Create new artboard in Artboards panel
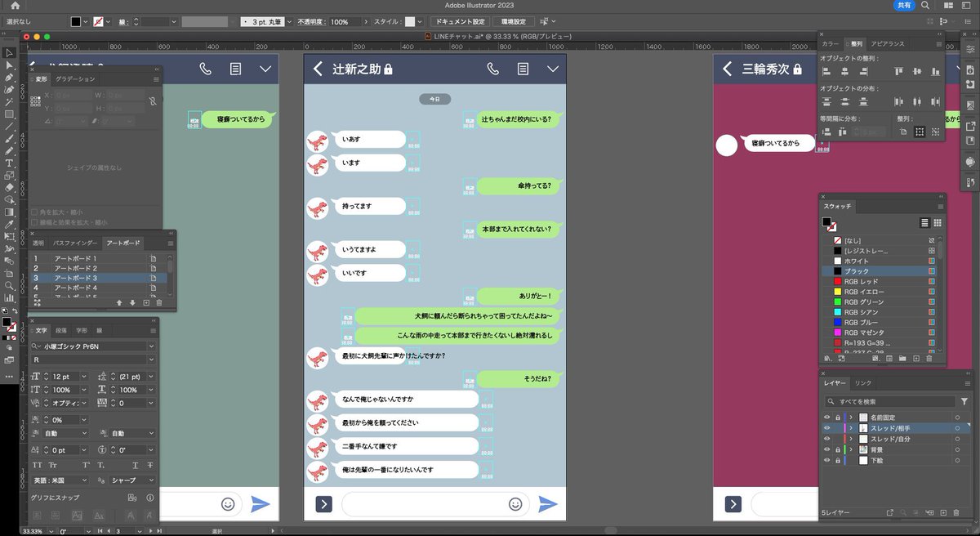This screenshot has width=980, height=536. (145, 302)
